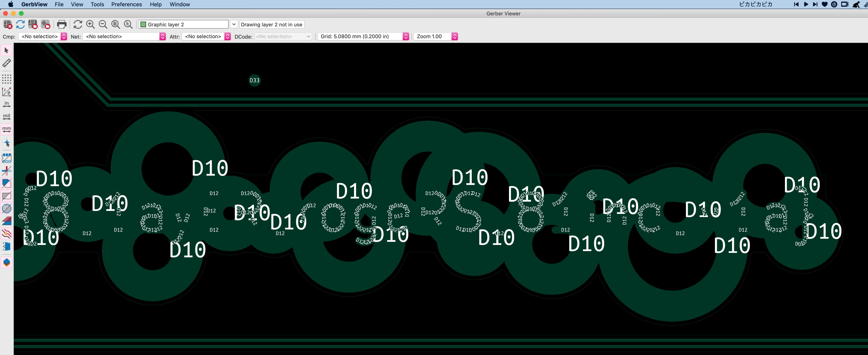Click the zoom in magnifier tool
Viewport: 868px width, 355px height.
click(x=91, y=24)
